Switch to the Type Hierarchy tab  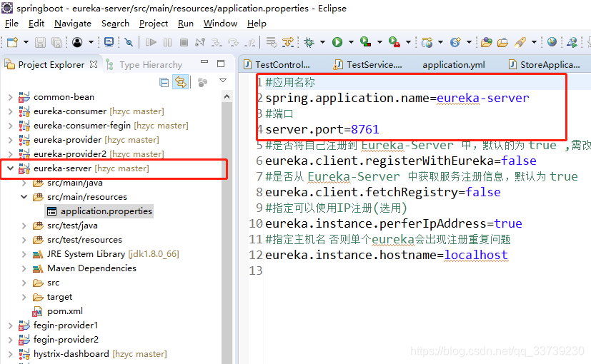[144, 65]
